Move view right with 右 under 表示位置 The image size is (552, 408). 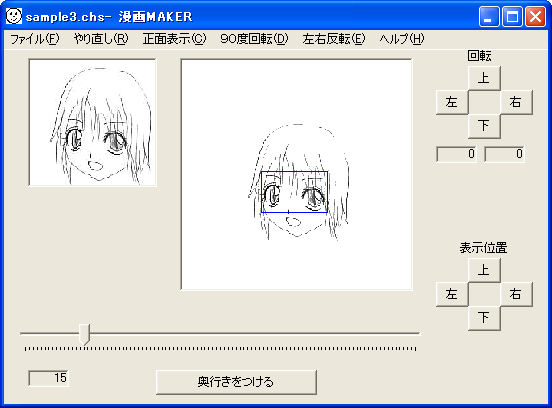516,294
